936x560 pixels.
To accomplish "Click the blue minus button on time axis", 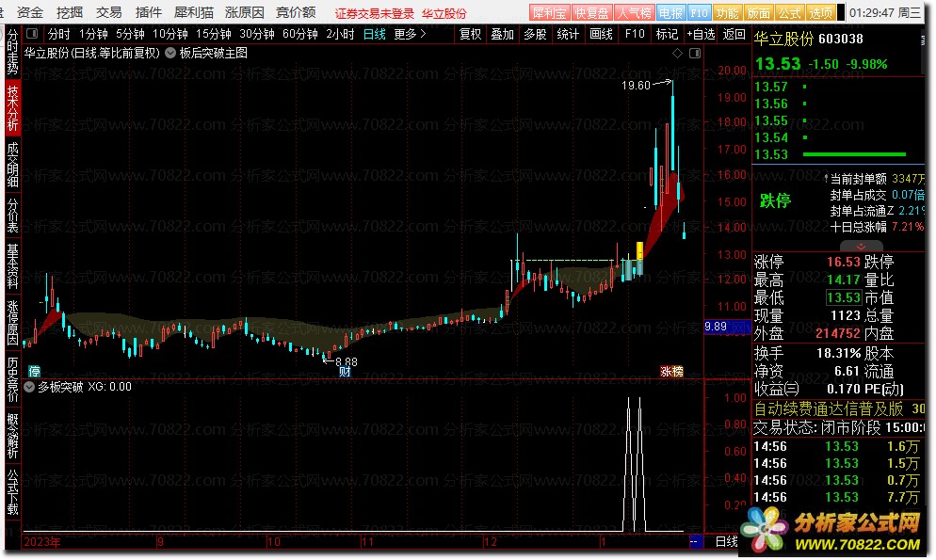I will [696, 541].
